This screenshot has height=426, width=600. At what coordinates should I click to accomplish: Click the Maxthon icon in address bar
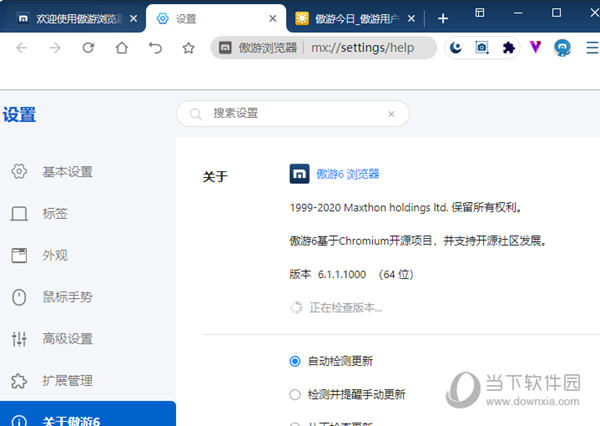[225, 48]
